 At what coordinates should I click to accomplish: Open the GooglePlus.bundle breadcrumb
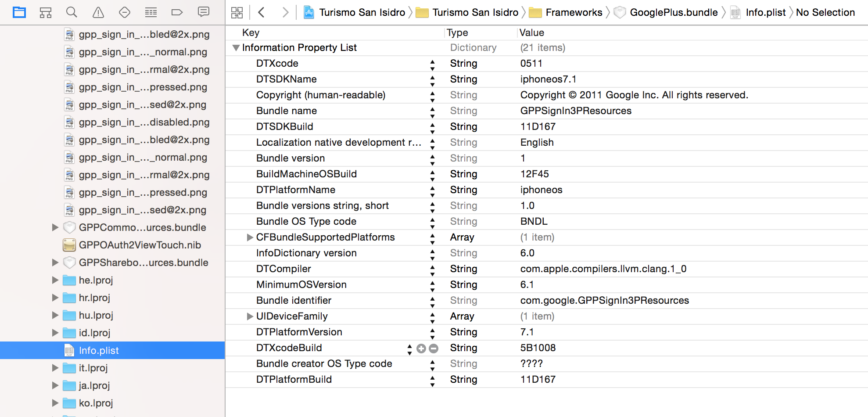tap(666, 12)
